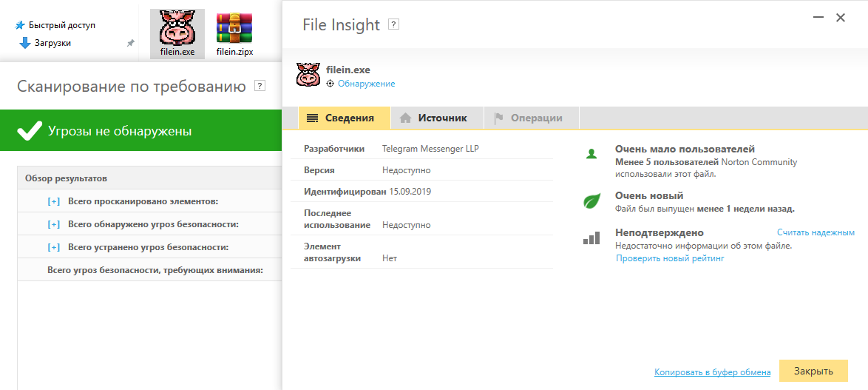The height and width of the screenshot is (390, 868).
Task: Click the Идентифицирован label
Action: [345, 192]
